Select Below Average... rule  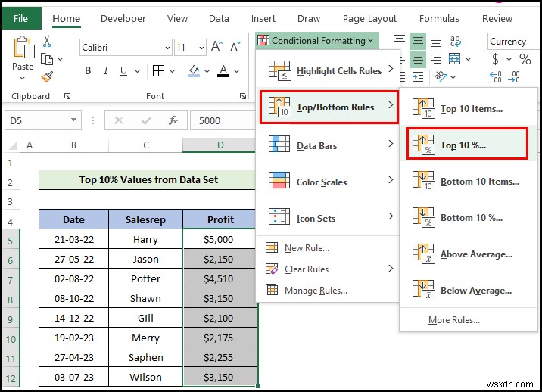[x=469, y=290]
